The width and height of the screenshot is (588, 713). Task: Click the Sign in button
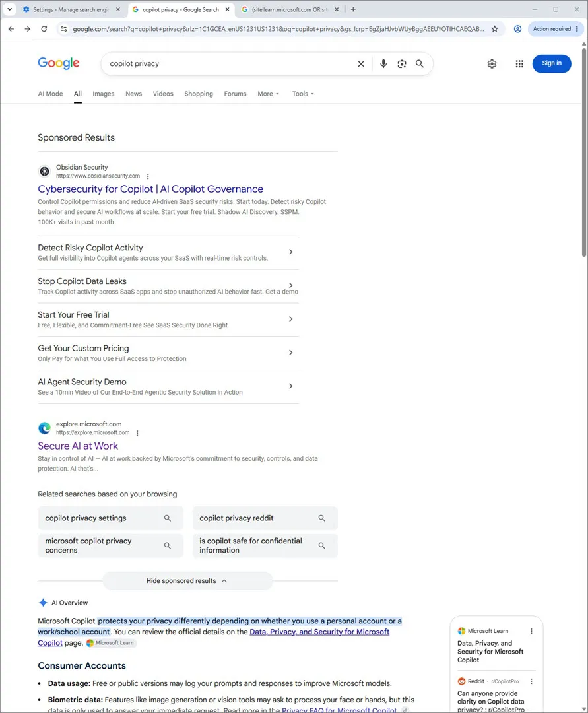click(552, 63)
